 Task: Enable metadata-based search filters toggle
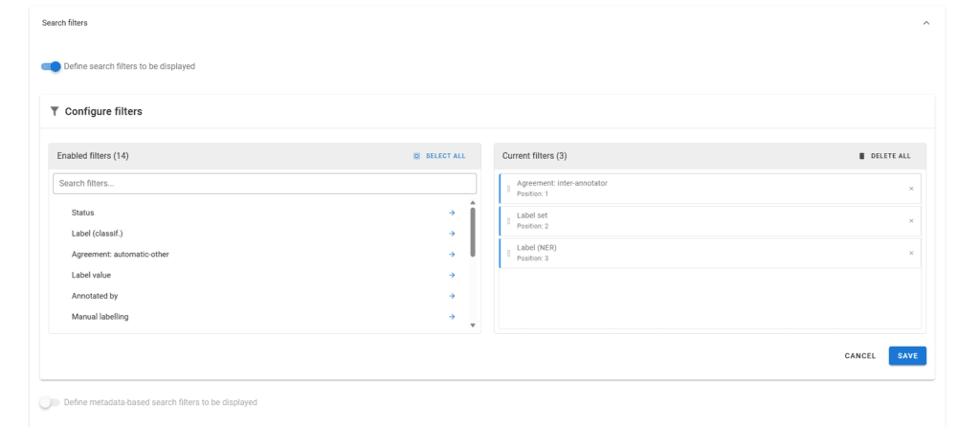(x=49, y=403)
